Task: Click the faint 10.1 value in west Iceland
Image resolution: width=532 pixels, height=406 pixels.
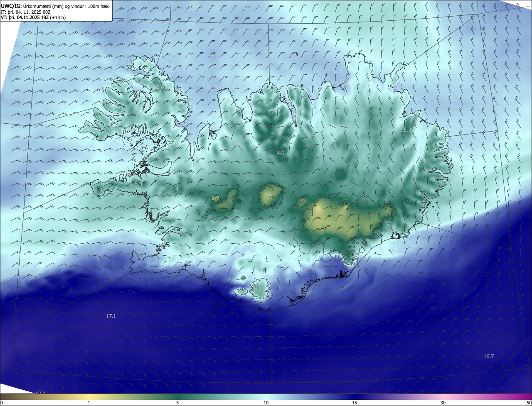Action: pyautogui.click(x=175, y=204)
